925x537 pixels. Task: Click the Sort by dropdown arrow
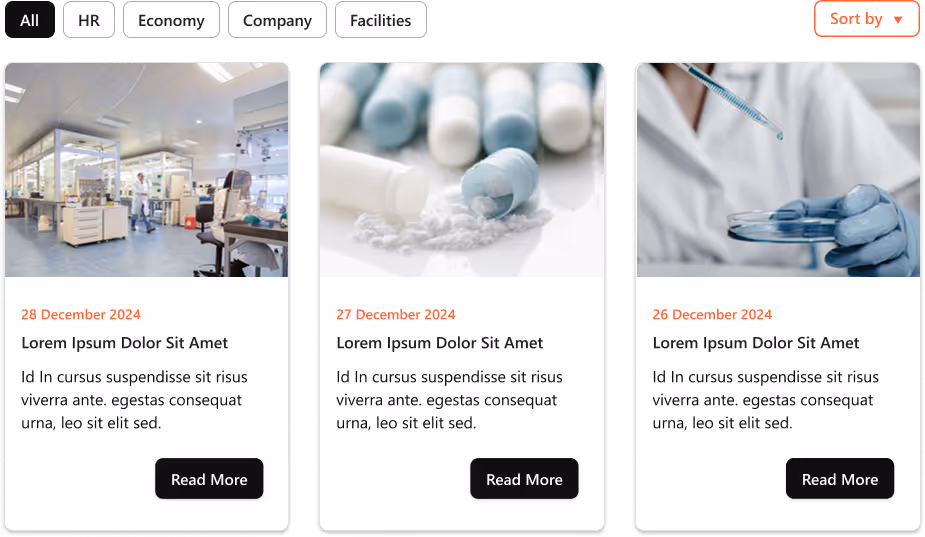click(x=898, y=20)
